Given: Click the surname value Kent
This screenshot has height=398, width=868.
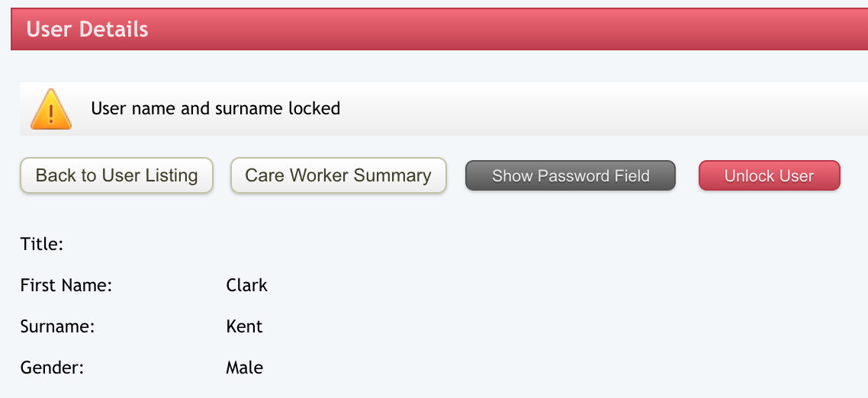Looking at the screenshot, I should point(244,327).
